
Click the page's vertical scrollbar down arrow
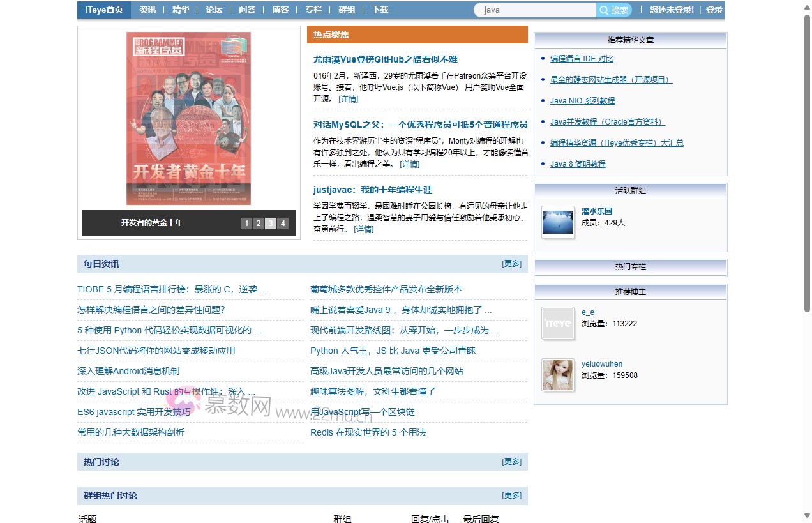(x=807, y=516)
